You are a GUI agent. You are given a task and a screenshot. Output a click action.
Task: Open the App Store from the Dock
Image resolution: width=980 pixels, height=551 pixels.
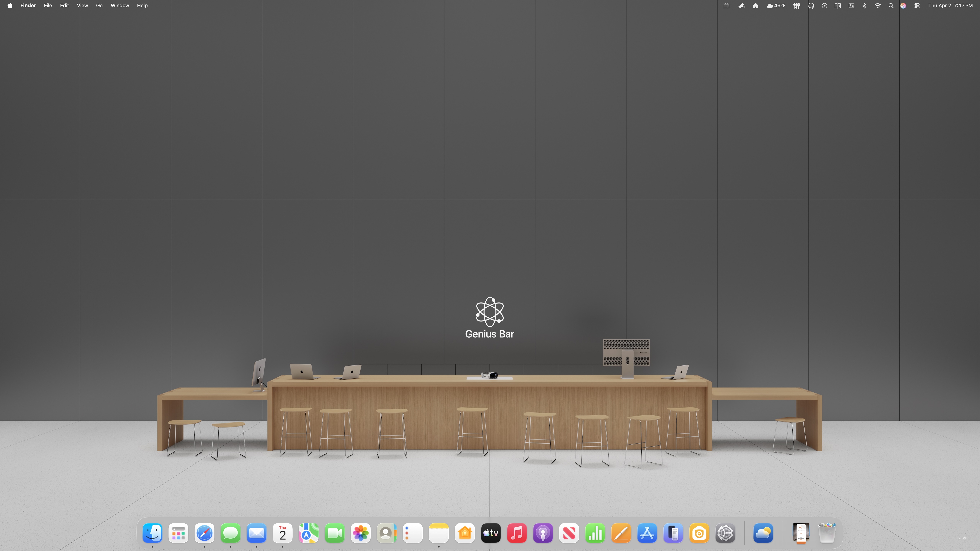pos(647,533)
